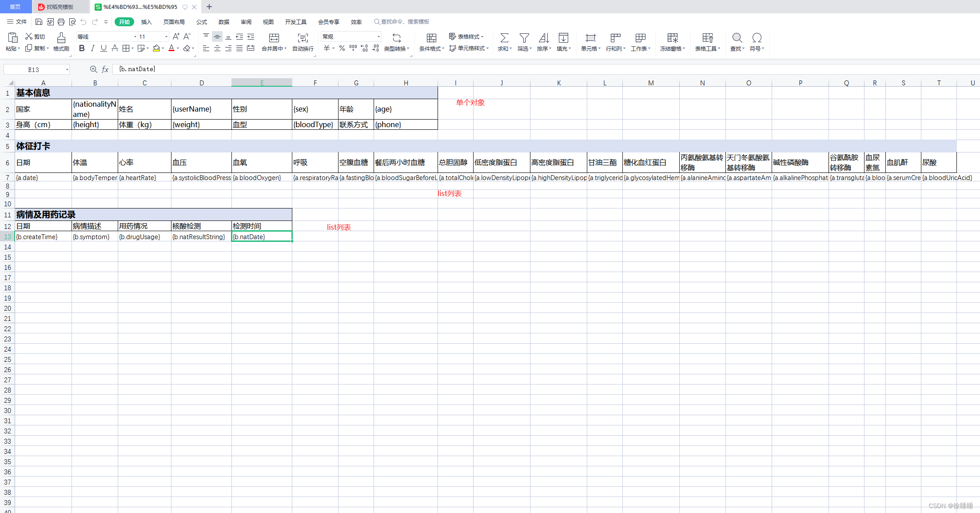This screenshot has height=513, width=980.
Task: Click the Symbol (符号) omega icon
Action: tap(757, 38)
